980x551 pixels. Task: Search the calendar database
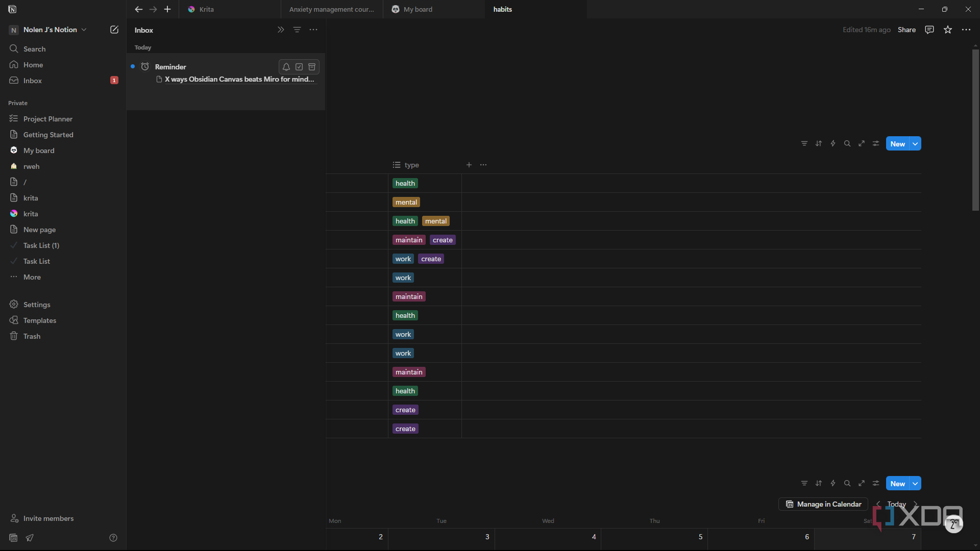(x=847, y=483)
